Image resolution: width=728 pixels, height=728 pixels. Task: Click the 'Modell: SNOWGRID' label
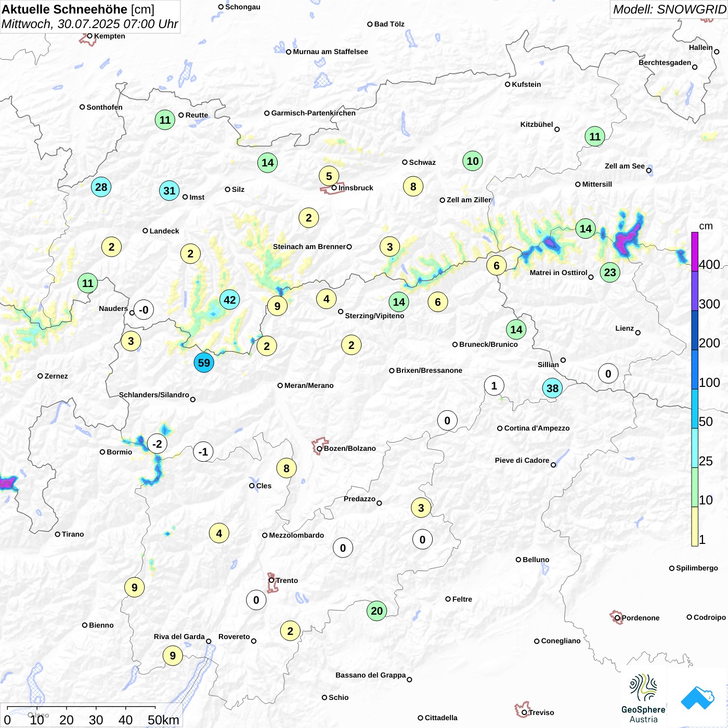(669, 9)
